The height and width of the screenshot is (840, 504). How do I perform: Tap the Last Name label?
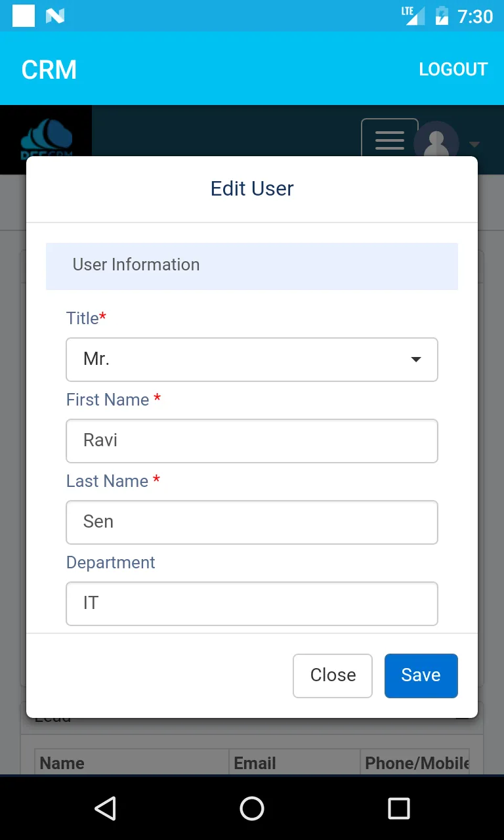(113, 481)
